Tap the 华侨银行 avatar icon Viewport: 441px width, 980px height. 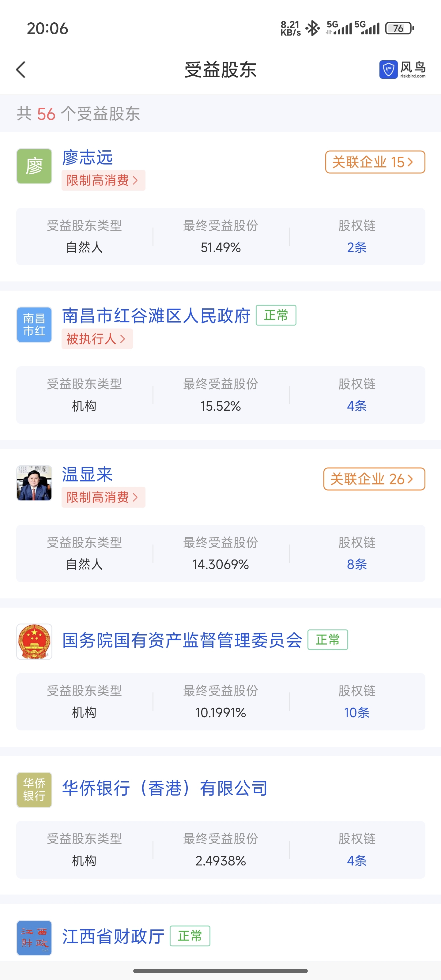pos(34,790)
